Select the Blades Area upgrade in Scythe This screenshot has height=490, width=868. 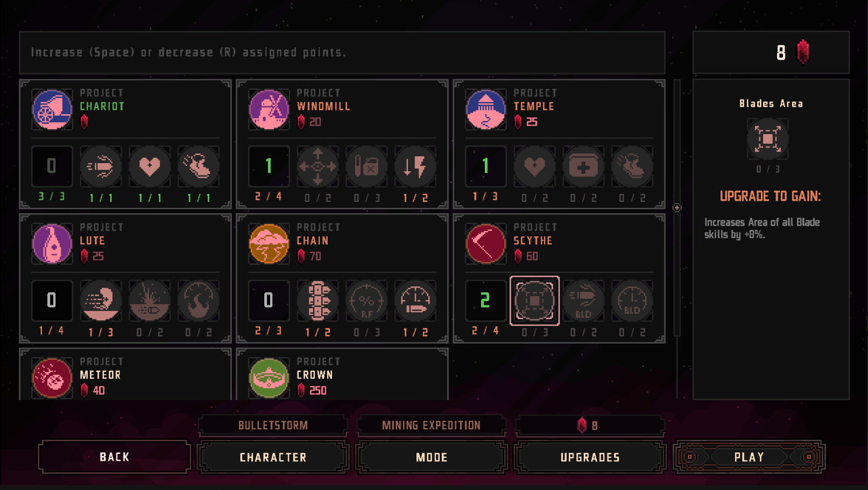click(x=534, y=300)
